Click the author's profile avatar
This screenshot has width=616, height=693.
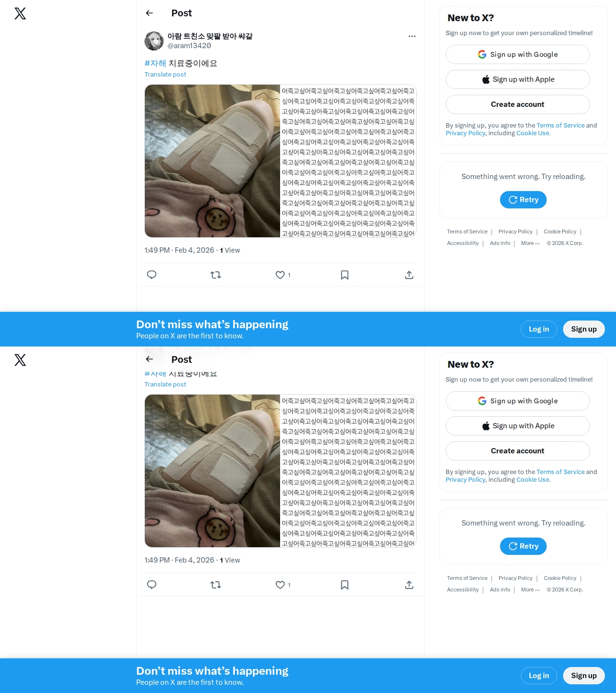[154, 41]
